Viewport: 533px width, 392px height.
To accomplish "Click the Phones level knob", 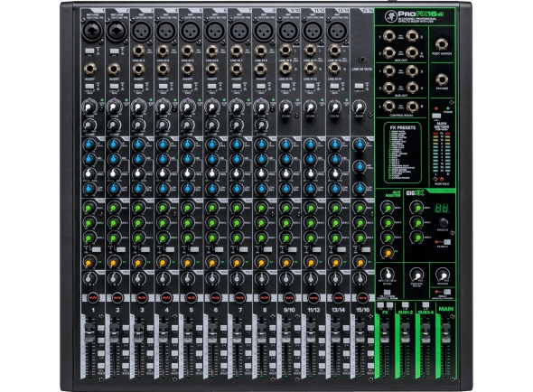I will click(443, 275).
